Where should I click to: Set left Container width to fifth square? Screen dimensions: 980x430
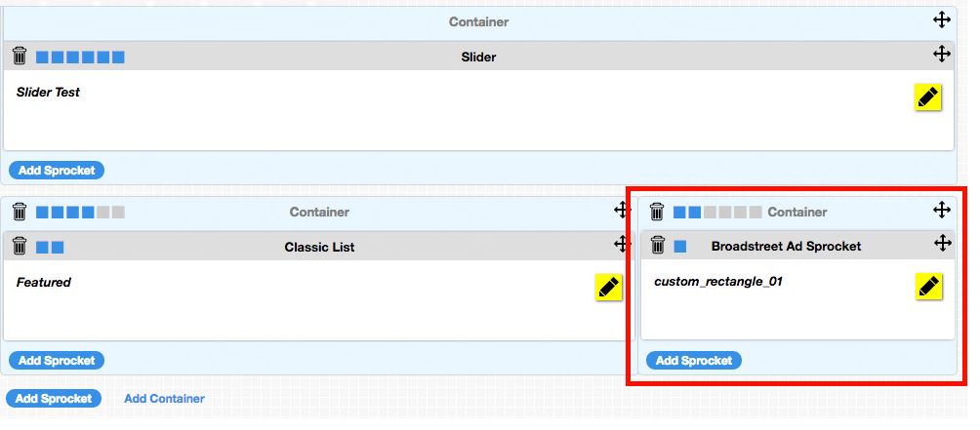[x=103, y=213]
